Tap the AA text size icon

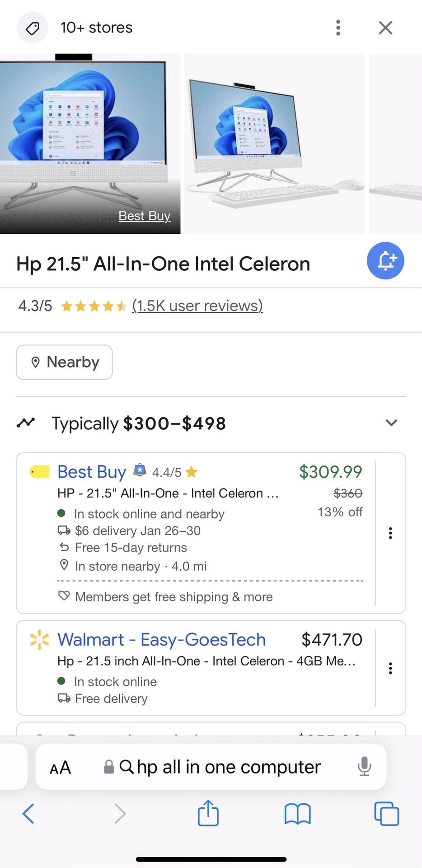(60, 766)
